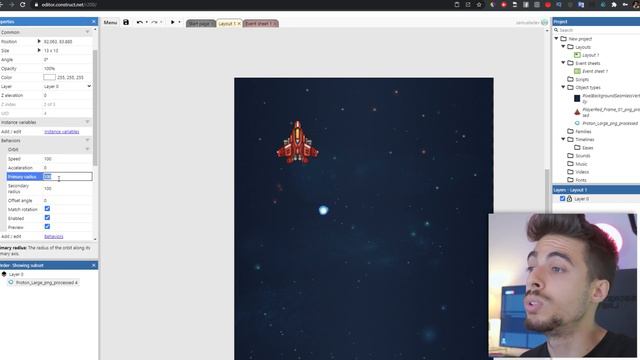Image resolution: width=640 pixels, height=360 pixels.
Task: Open the Layer dropdown in properties
Action: [67, 86]
